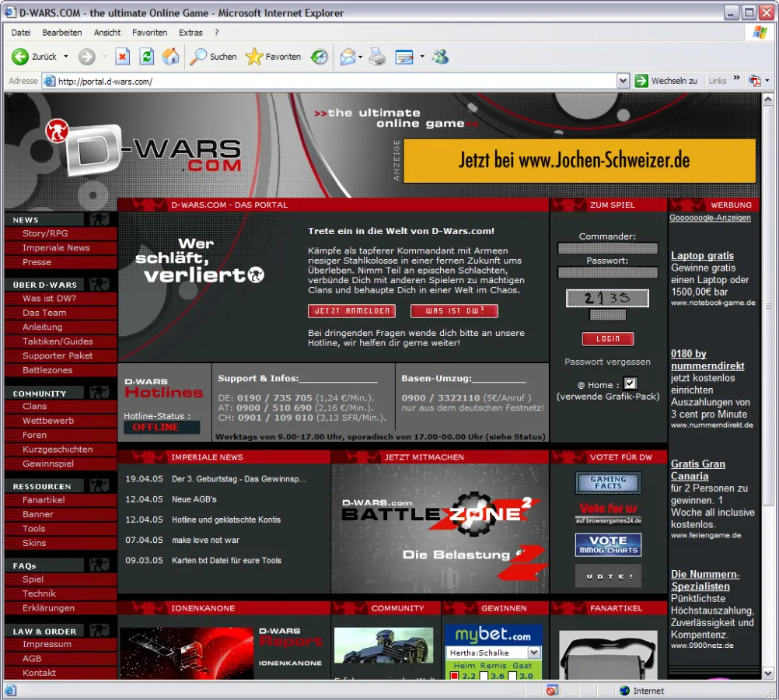This screenshot has height=700, width=779.
Task: Click the LOGIN button
Action: click(608, 338)
